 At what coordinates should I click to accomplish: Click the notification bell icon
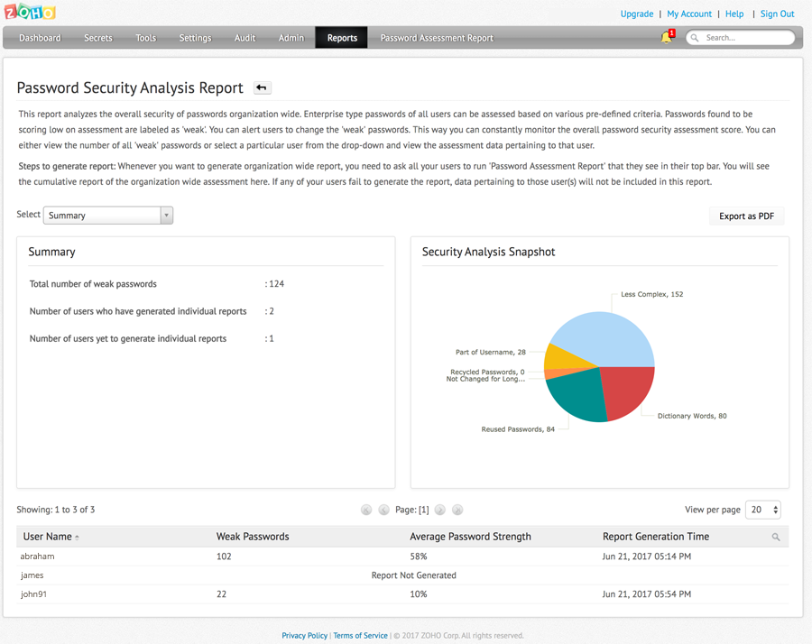point(667,37)
